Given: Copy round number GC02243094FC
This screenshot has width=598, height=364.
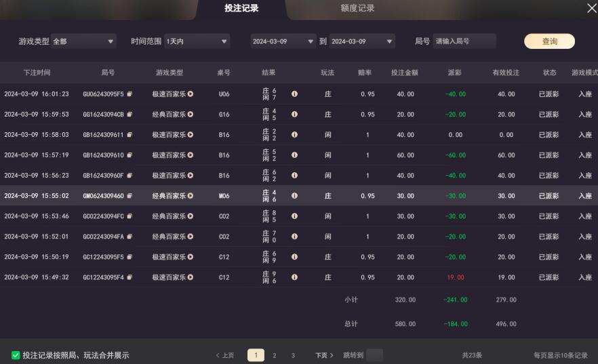Looking at the screenshot, I should pyautogui.click(x=129, y=216).
